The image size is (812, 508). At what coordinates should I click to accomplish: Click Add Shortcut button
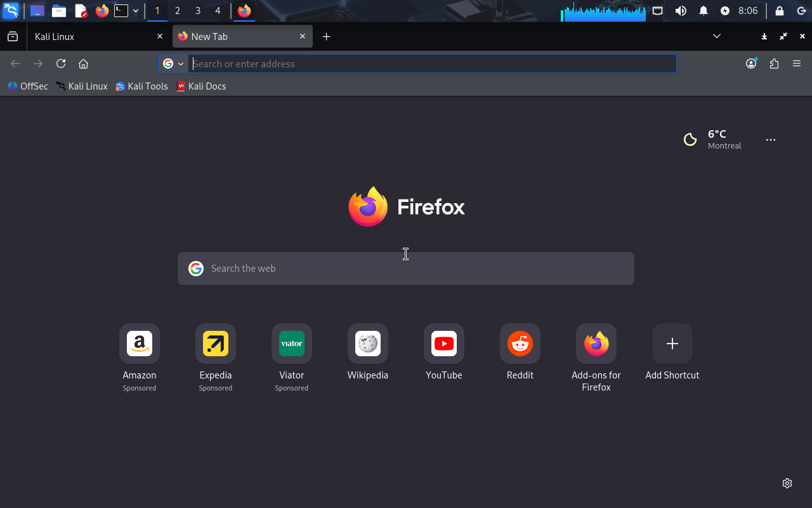click(x=672, y=344)
